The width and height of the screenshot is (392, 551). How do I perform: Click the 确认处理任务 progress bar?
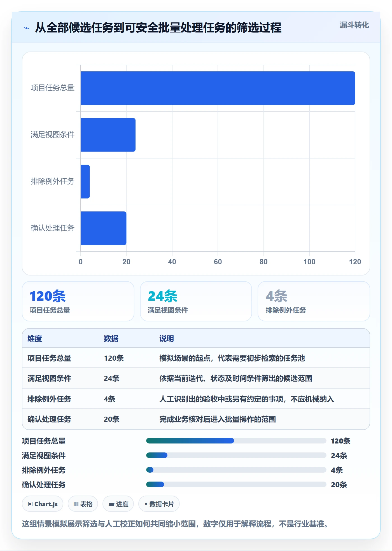pyautogui.click(x=236, y=484)
